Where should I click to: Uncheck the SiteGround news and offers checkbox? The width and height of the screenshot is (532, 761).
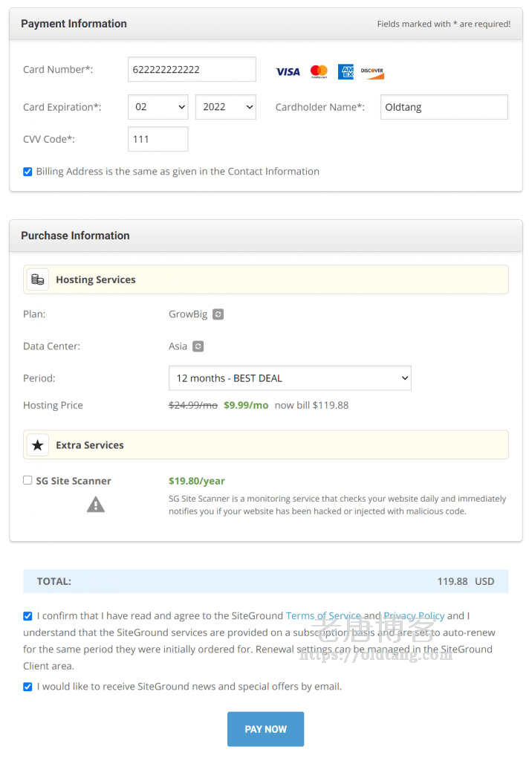pos(28,687)
